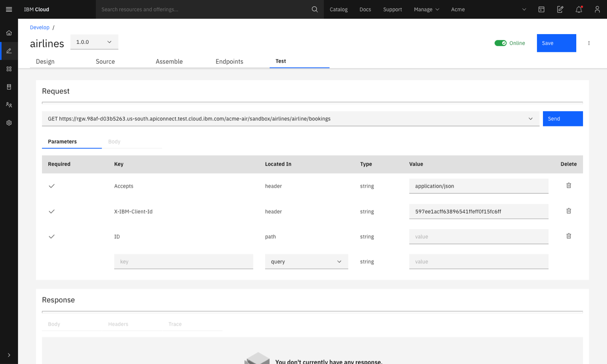This screenshot has height=364, width=607.
Task: Click the Accepts value field
Action: pyautogui.click(x=479, y=186)
